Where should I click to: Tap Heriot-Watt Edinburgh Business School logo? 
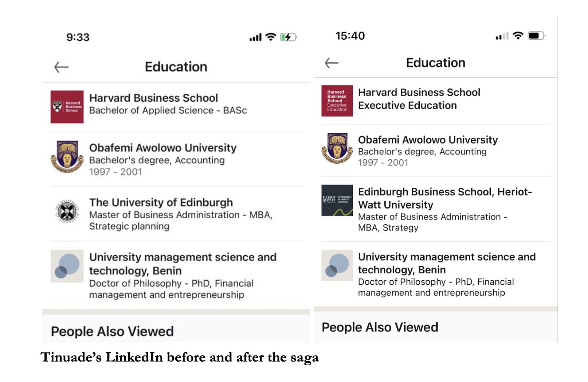(337, 200)
